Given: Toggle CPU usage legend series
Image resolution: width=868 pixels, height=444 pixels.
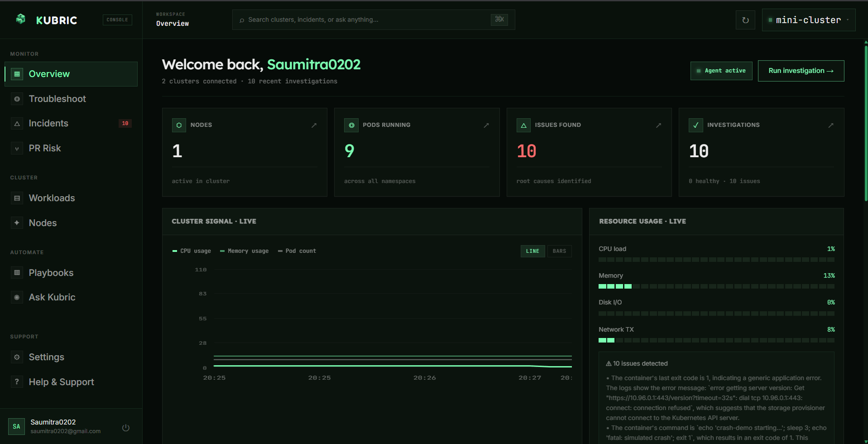Looking at the screenshot, I should click(192, 251).
